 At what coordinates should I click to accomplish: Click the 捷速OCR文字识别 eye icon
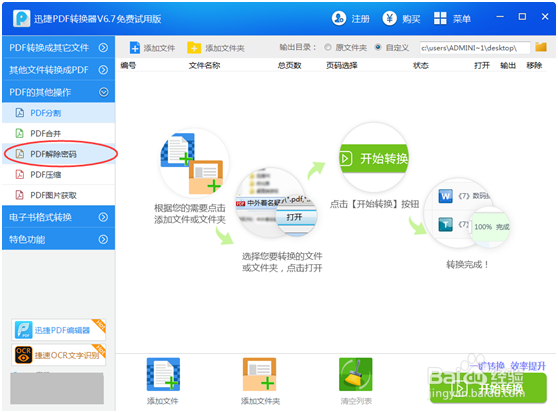click(x=23, y=355)
